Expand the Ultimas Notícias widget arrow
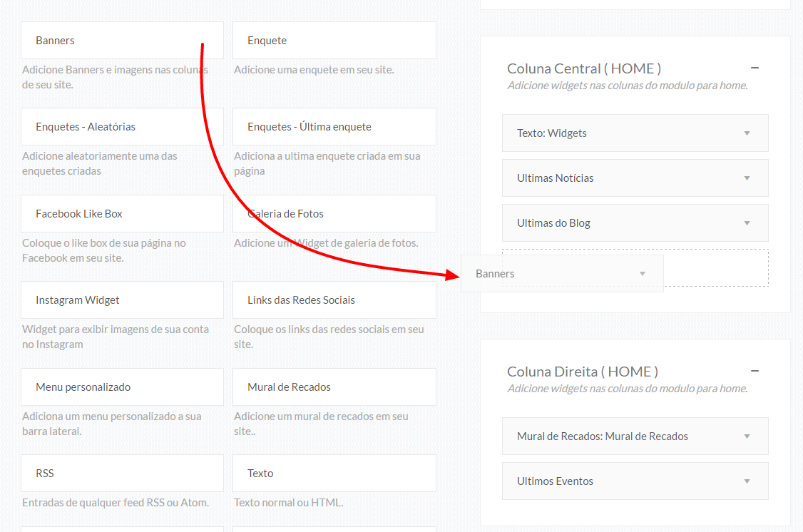 coord(747,178)
